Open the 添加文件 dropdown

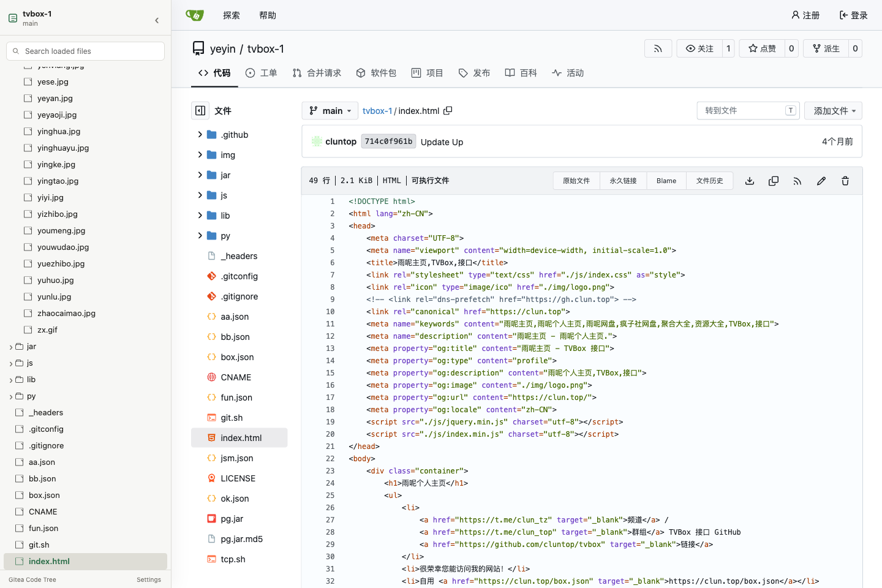coord(833,111)
